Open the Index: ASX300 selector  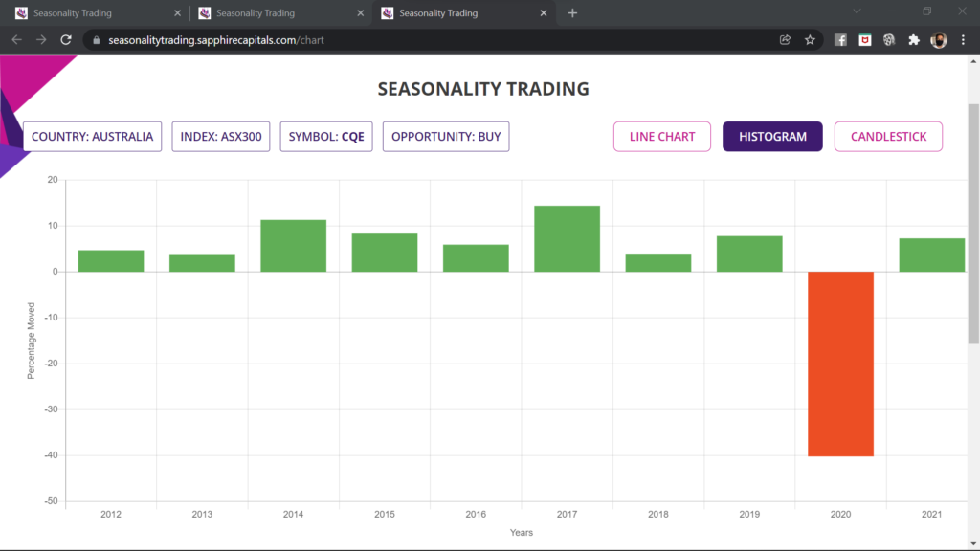(221, 137)
